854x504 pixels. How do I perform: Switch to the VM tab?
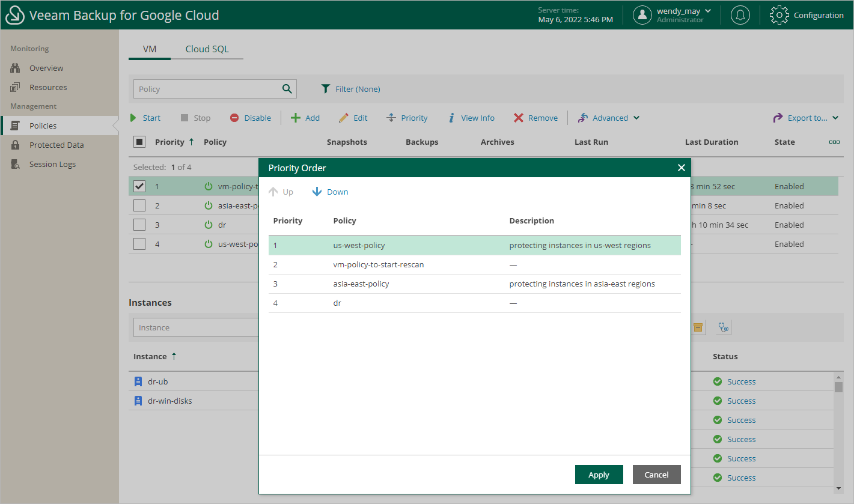point(150,49)
